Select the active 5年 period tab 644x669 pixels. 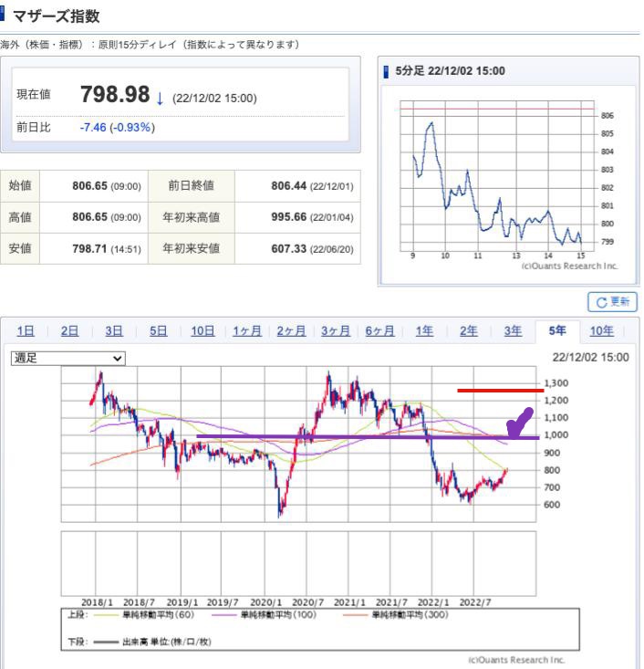click(557, 331)
